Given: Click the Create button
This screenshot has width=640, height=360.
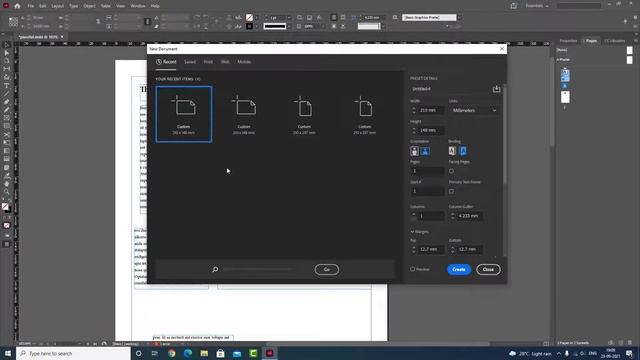Looking at the screenshot, I should [459, 269].
